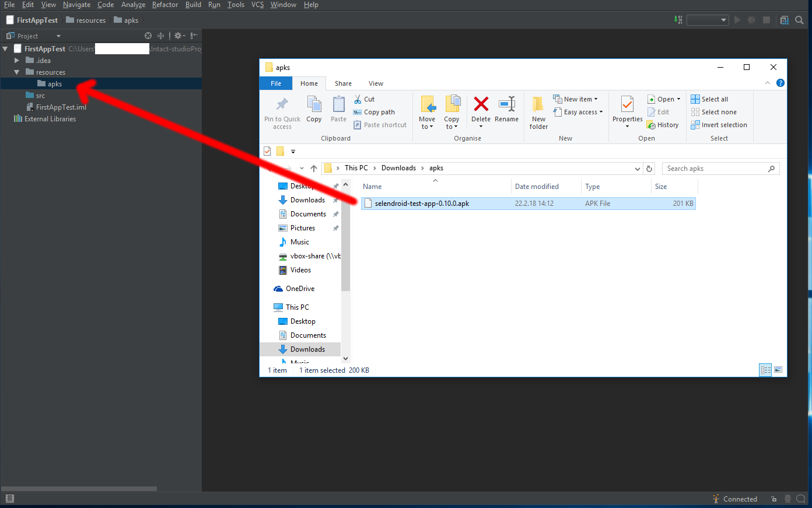Viewport: 812px width, 508px height.
Task: Click the red Delete icon
Action: (481, 105)
